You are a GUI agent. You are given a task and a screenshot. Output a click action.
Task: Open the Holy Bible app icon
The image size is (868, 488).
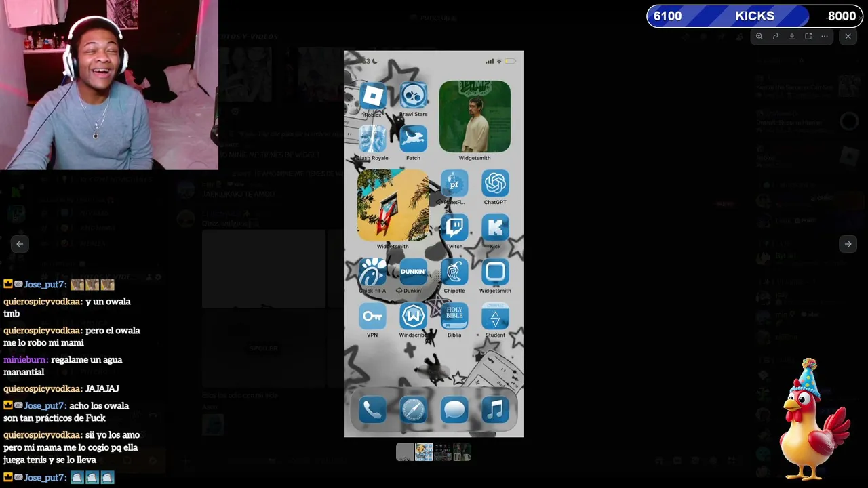[454, 317]
